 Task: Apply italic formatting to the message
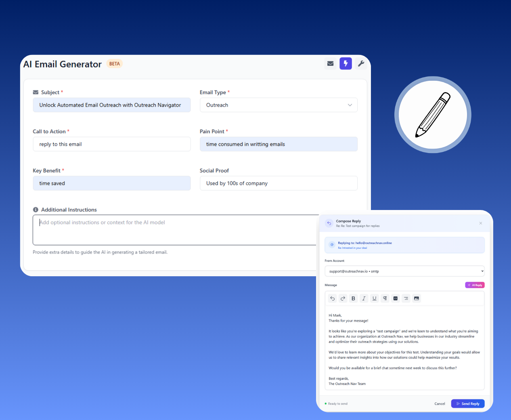(x=364, y=298)
